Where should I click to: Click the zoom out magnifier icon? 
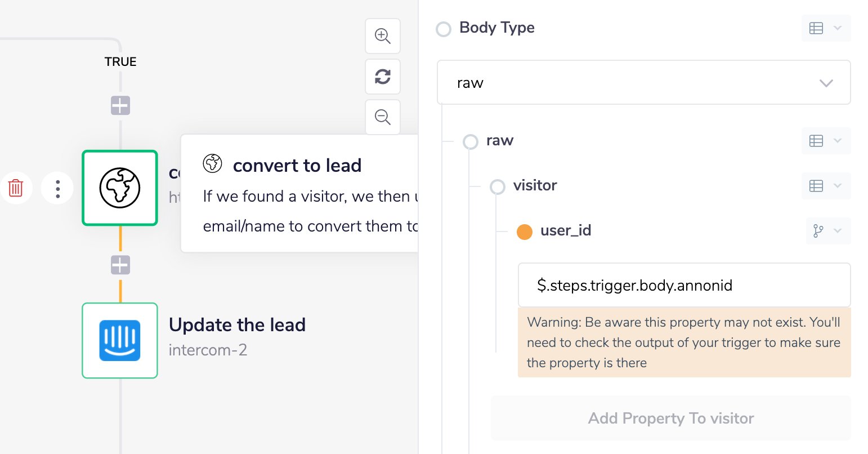point(383,117)
